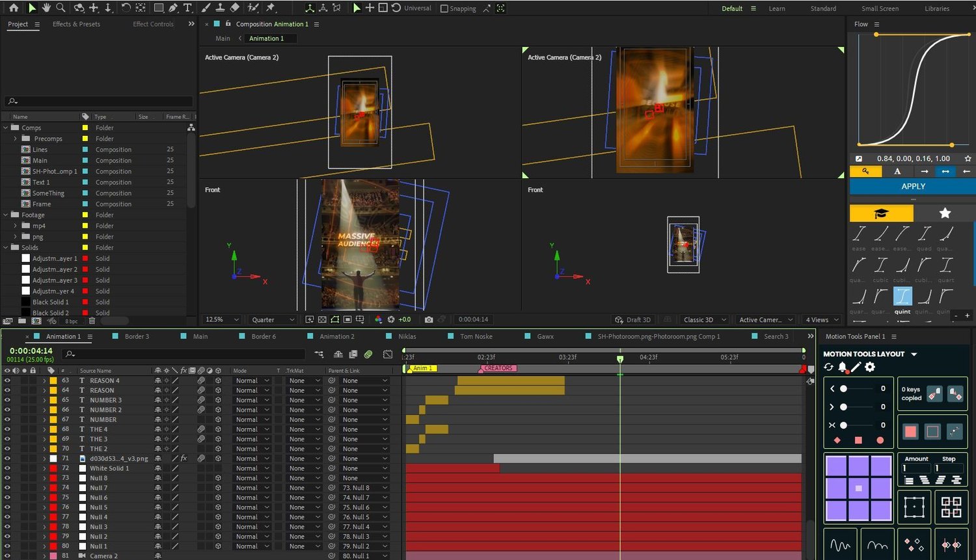
Task: Switch to the Learn workspace
Action: [777, 8]
